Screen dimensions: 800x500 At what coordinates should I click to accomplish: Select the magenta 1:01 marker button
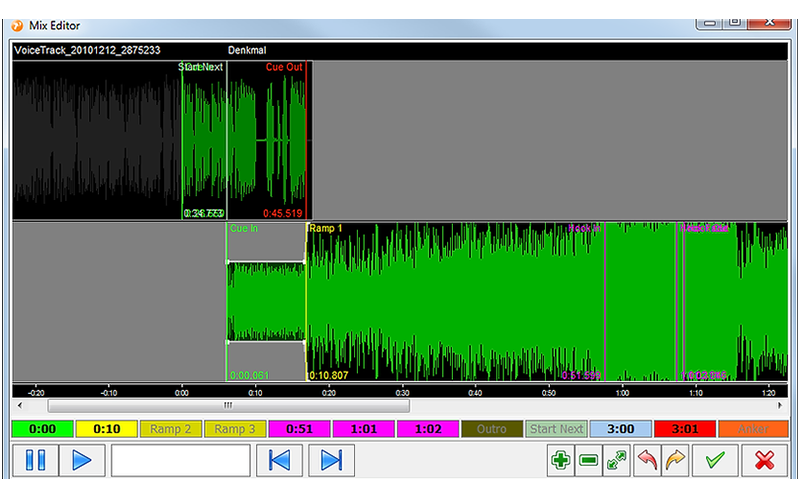(364, 429)
